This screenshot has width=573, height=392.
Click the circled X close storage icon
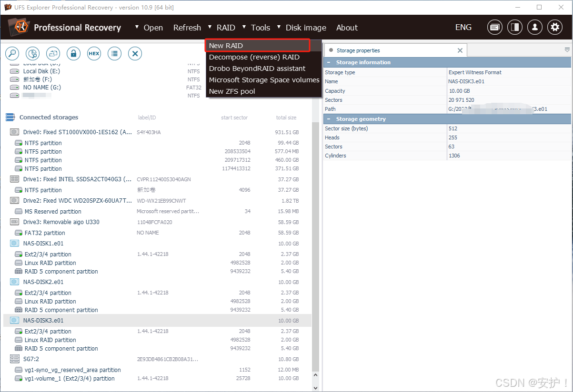pos(135,54)
